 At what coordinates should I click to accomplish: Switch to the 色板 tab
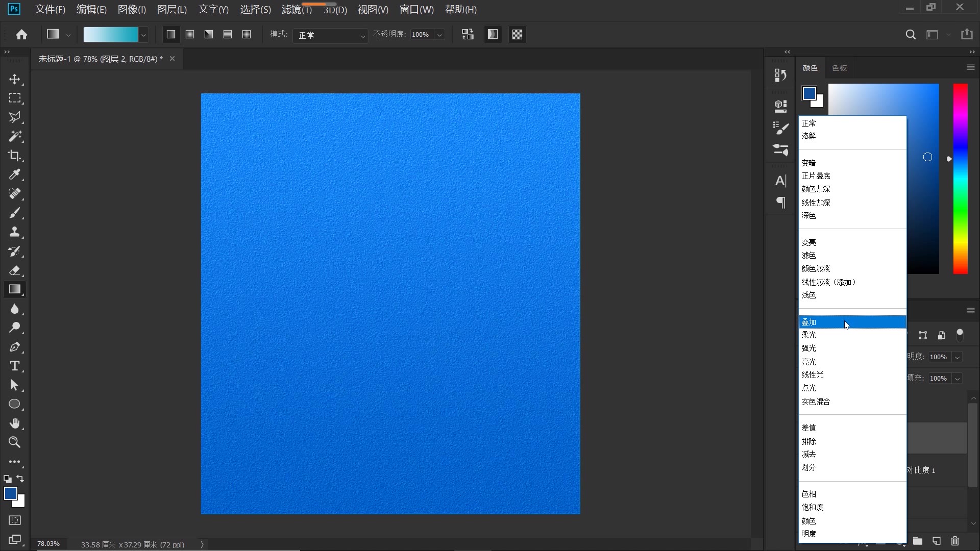point(839,68)
